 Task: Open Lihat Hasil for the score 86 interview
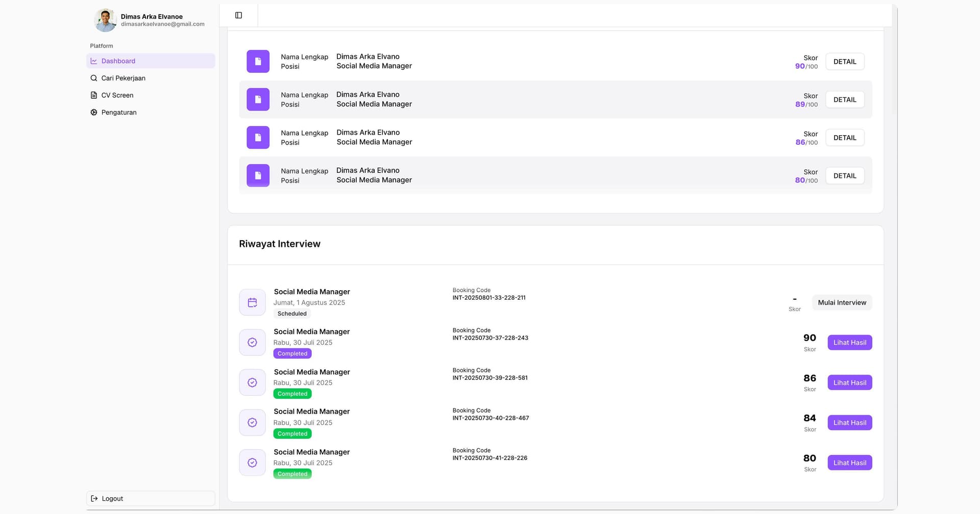[x=849, y=382]
